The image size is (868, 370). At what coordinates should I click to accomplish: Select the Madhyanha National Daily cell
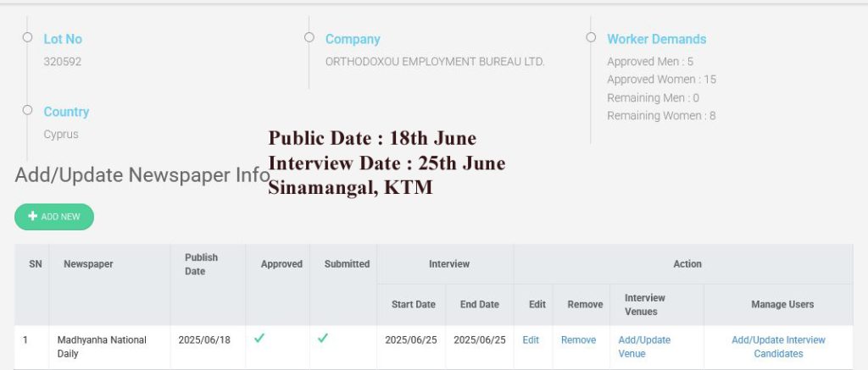click(x=102, y=346)
